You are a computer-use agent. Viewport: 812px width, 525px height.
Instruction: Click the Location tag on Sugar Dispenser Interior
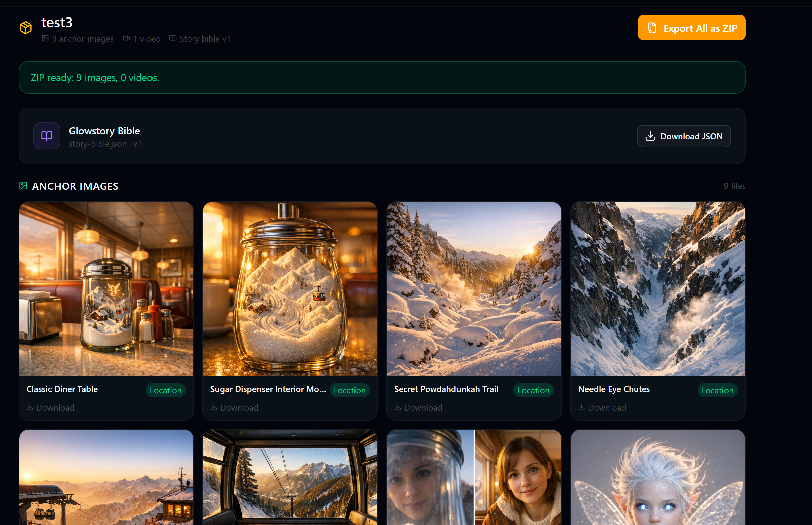click(349, 390)
